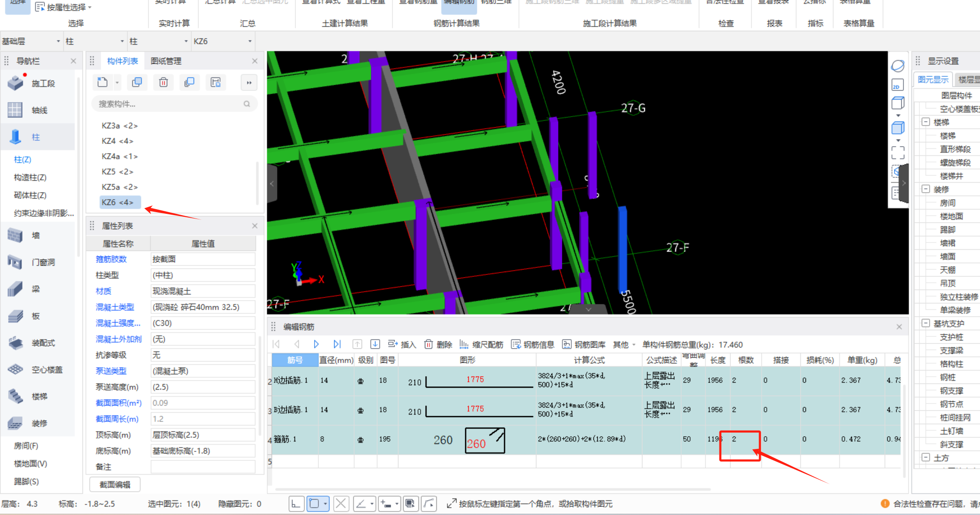The image size is (980, 515).
Task: Click the wireframe cube view icon
Action: [x=897, y=103]
